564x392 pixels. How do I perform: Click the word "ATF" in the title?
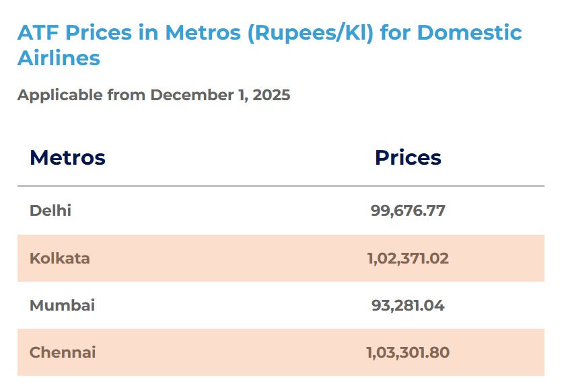37,32
